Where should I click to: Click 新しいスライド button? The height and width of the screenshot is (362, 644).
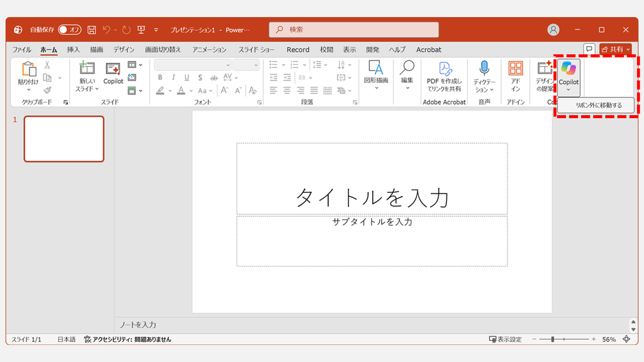point(87,76)
